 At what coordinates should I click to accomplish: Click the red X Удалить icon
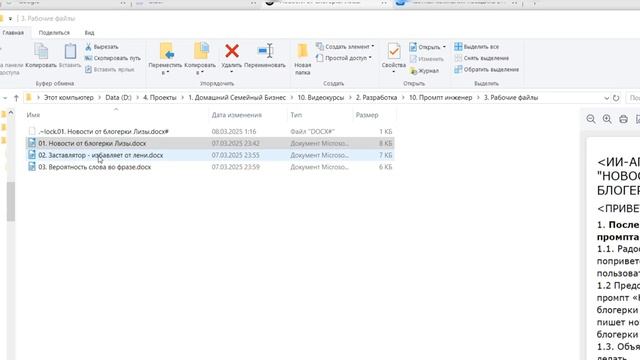coord(232,51)
